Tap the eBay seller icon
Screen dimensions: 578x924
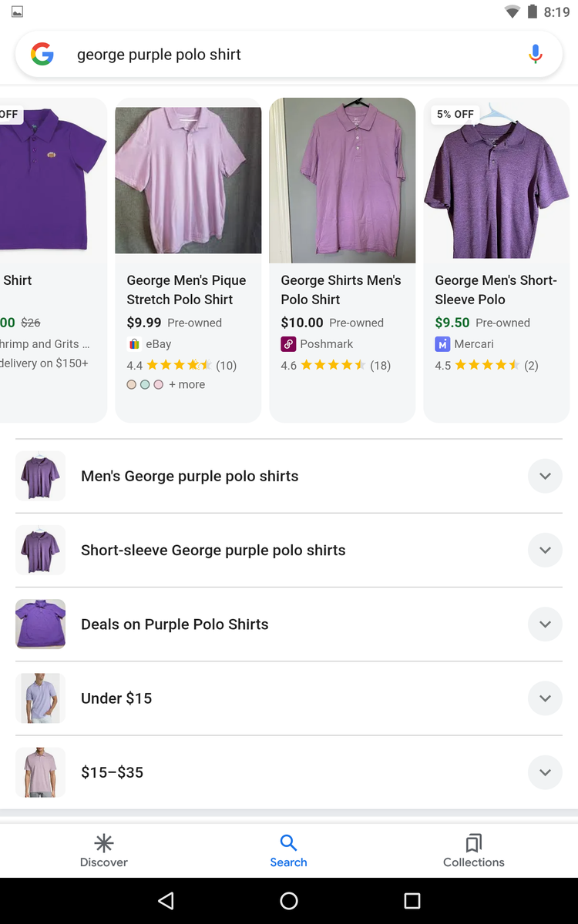click(134, 344)
